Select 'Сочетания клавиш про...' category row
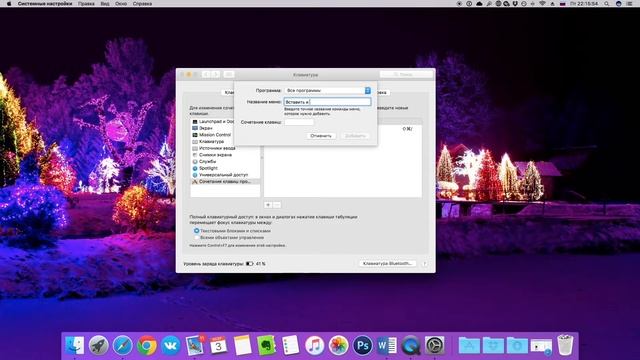This screenshot has width=640, height=360. pyautogui.click(x=225, y=181)
